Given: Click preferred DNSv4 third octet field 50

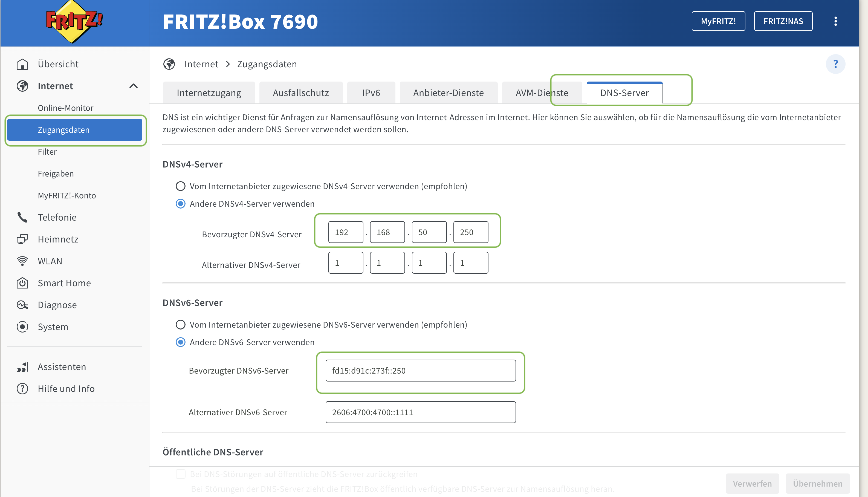Looking at the screenshot, I should [x=429, y=232].
